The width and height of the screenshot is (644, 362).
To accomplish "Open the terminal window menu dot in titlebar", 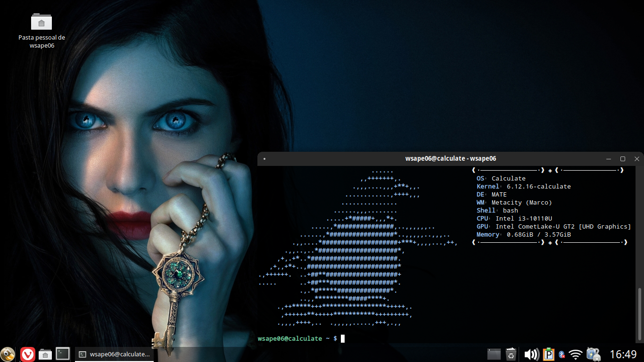I will [264, 159].
